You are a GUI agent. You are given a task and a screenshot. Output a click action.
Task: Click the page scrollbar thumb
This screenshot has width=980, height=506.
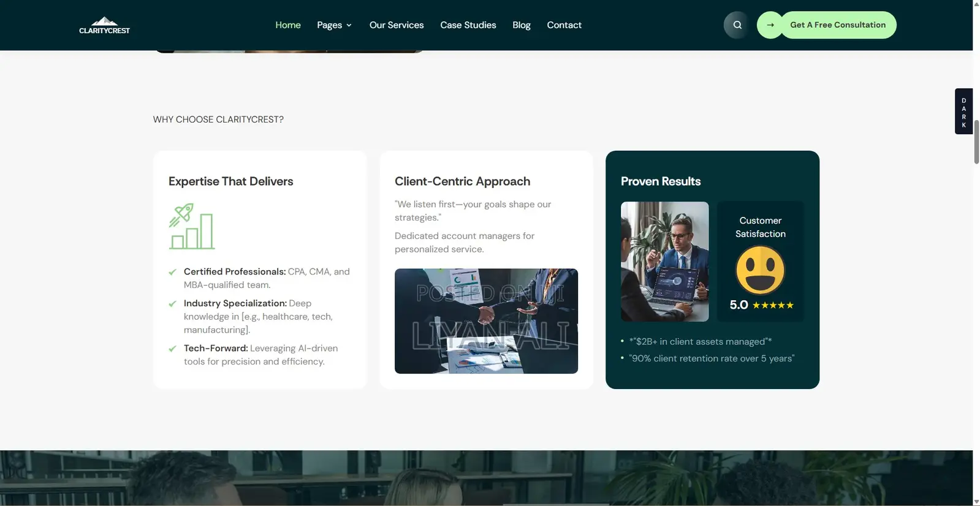pos(976,142)
